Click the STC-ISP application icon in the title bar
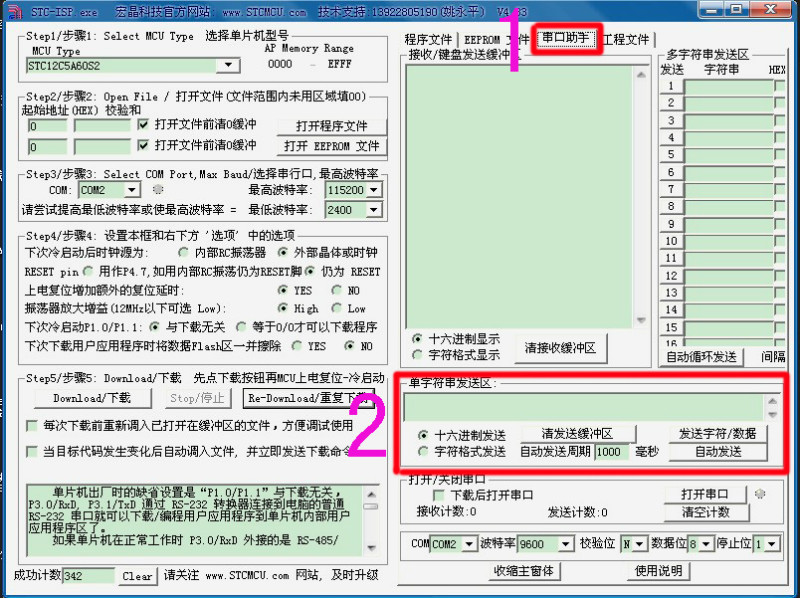 10,8
